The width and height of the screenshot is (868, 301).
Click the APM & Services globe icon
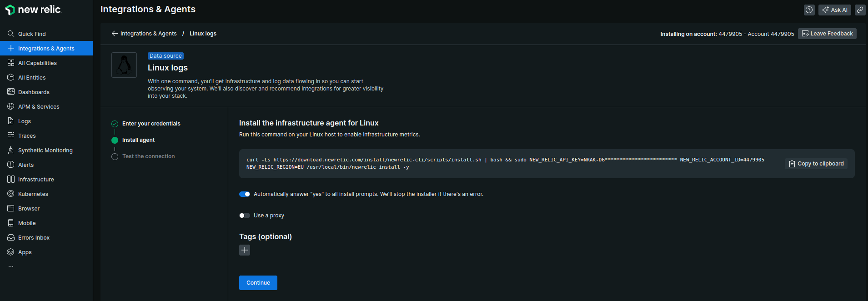coord(11,106)
